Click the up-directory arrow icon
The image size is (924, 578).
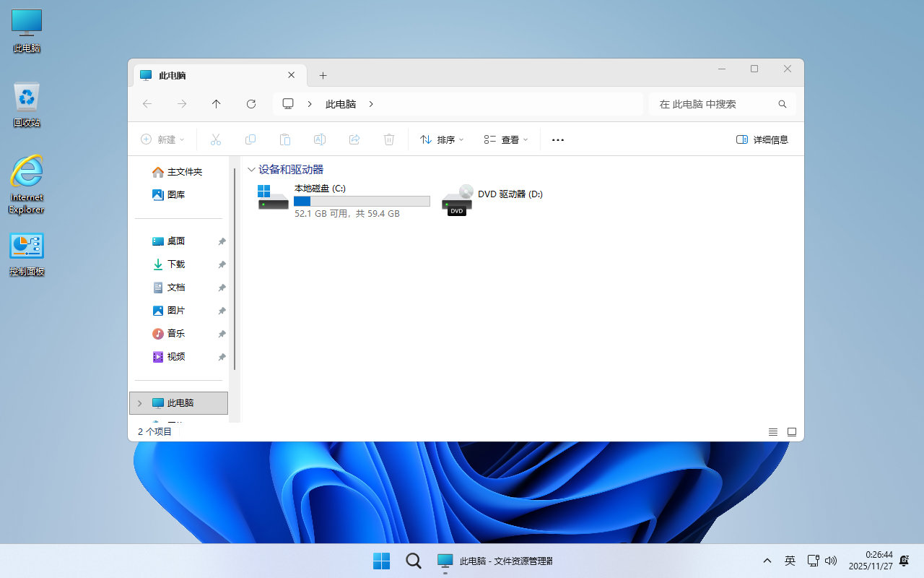[x=216, y=104]
